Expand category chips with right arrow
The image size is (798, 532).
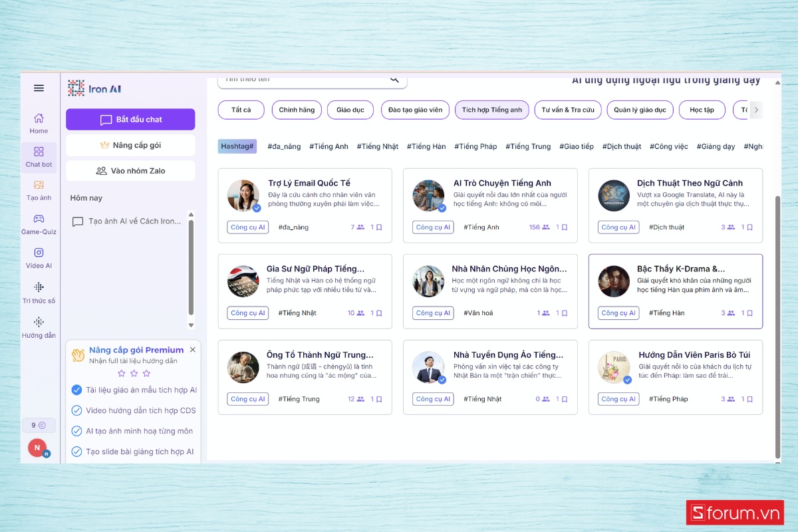pos(756,110)
